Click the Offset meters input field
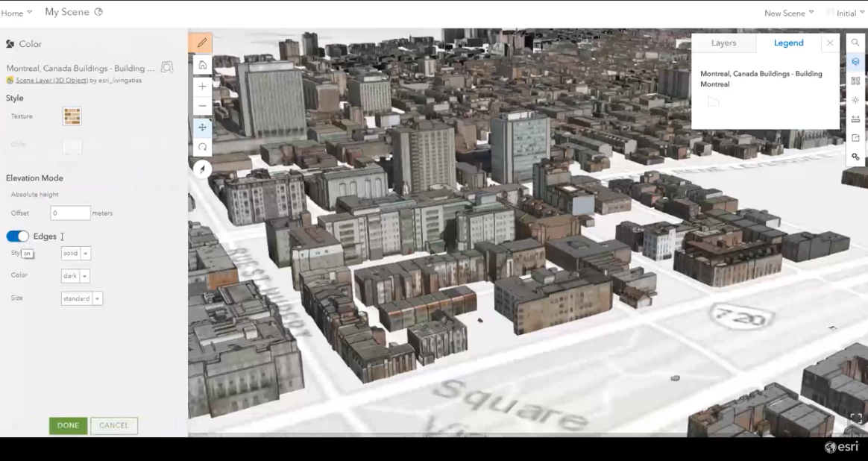The width and height of the screenshot is (868, 461). (70, 213)
